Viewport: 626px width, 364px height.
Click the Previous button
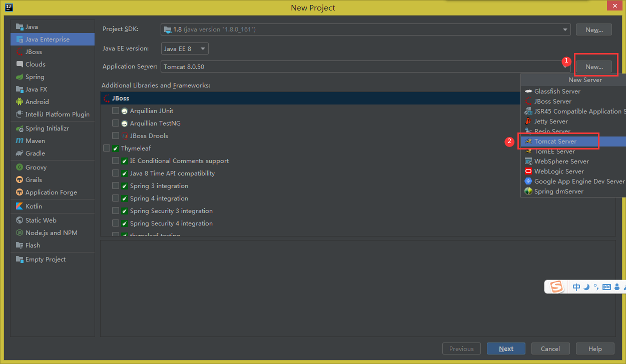pyautogui.click(x=461, y=348)
